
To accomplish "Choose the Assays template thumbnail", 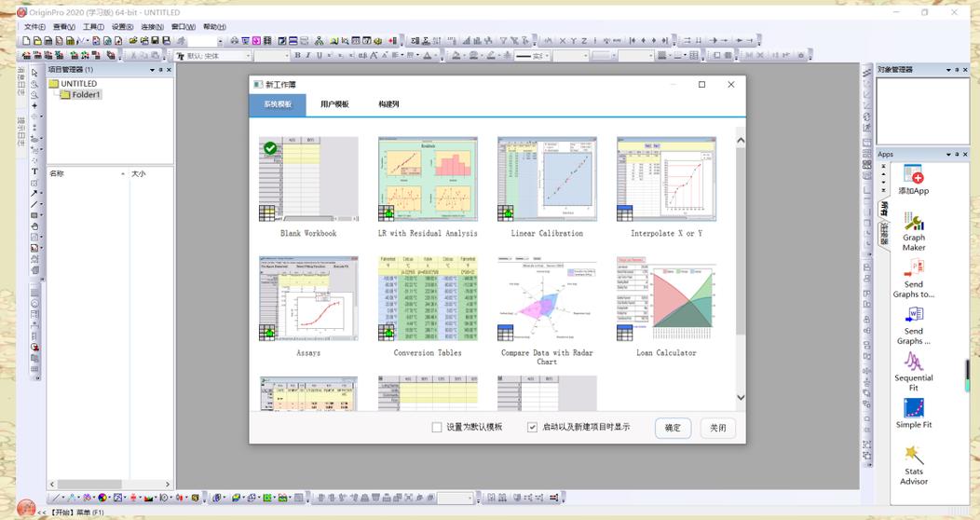I will pos(308,298).
